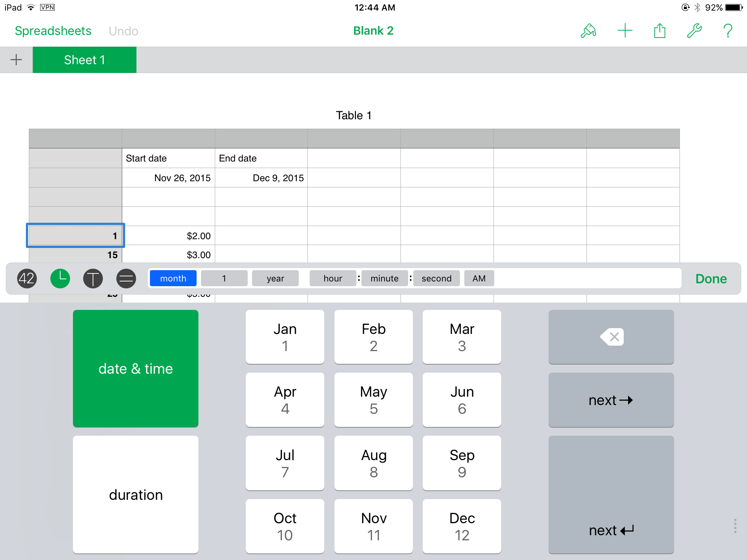747x560 pixels.
Task: Open the Sheet 1 tab
Action: [x=85, y=60]
